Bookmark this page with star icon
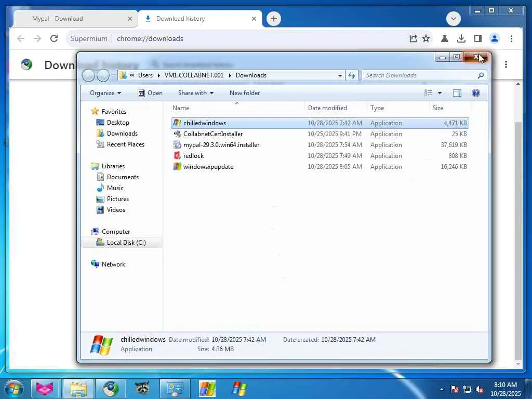The width and height of the screenshot is (532, 399). click(426, 38)
